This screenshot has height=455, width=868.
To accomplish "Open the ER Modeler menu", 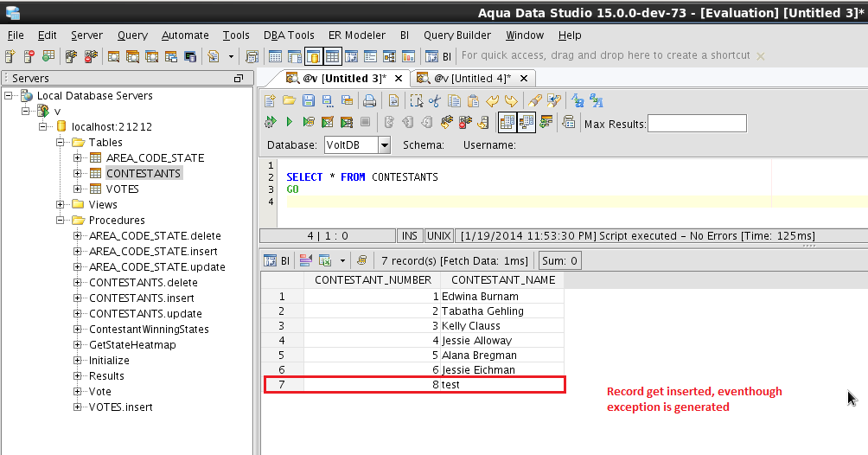I will tap(357, 35).
